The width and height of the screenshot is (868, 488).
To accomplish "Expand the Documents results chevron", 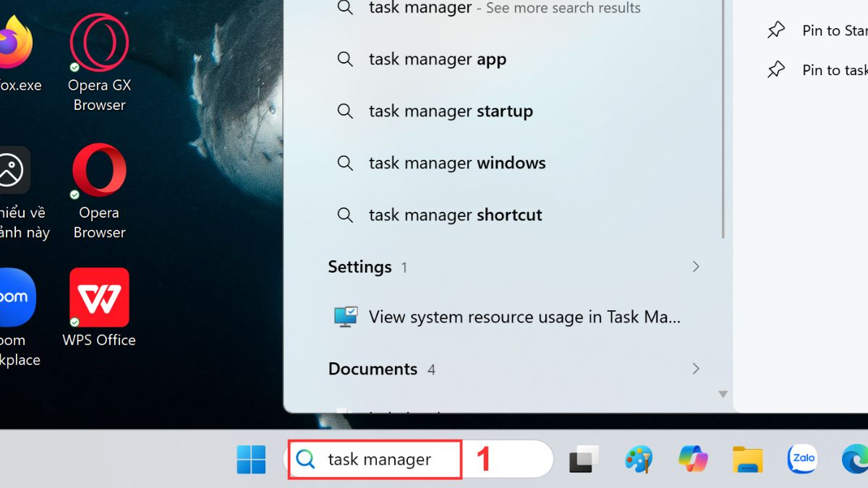I will 696,369.
